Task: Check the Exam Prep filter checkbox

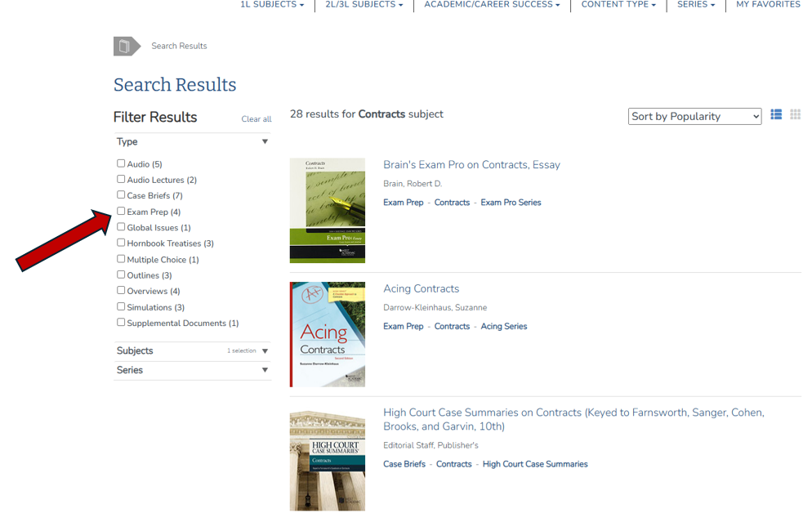Action: (x=121, y=212)
